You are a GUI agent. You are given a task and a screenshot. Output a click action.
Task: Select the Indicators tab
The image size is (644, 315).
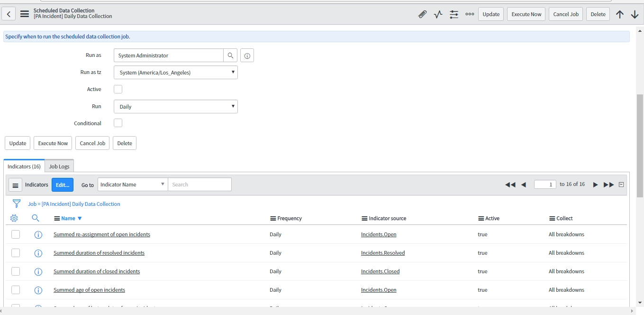[24, 166]
